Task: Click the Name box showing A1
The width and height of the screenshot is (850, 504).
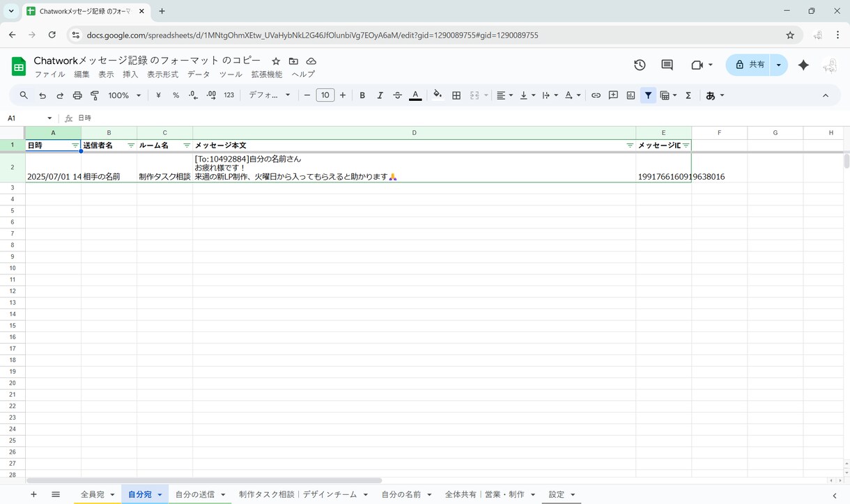Action: 29,118
